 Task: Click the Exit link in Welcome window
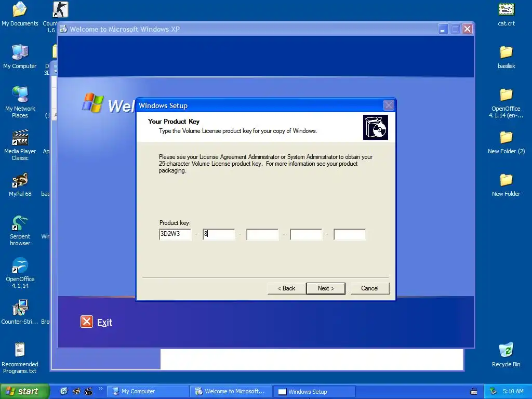pyautogui.click(x=104, y=322)
